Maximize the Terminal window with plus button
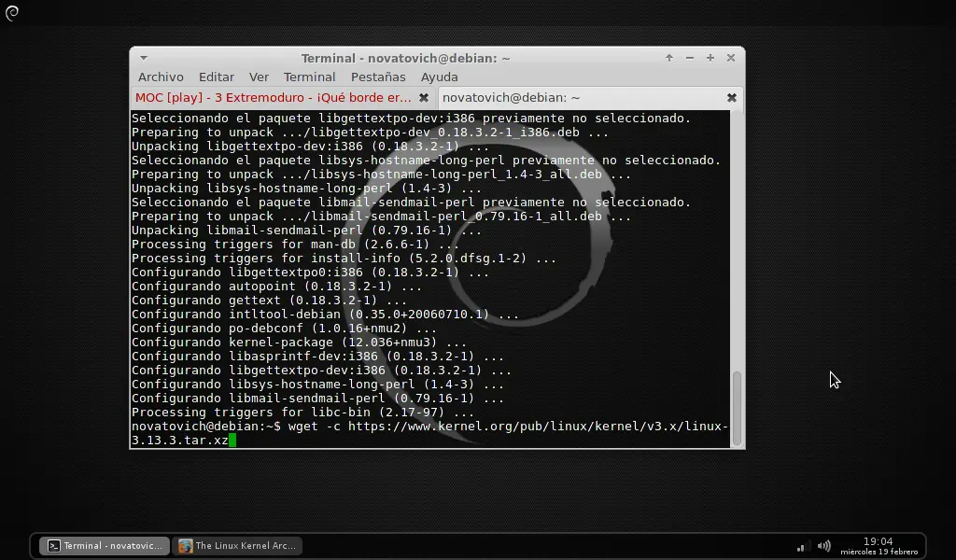Image resolution: width=956 pixels, height=560 pixels. click(x=710, y=58)
